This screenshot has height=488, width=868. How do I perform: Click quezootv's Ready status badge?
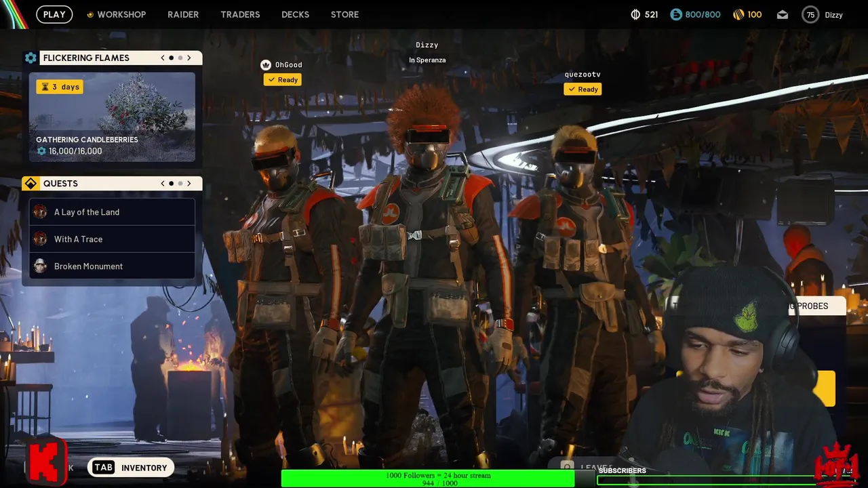pos(583,89)
